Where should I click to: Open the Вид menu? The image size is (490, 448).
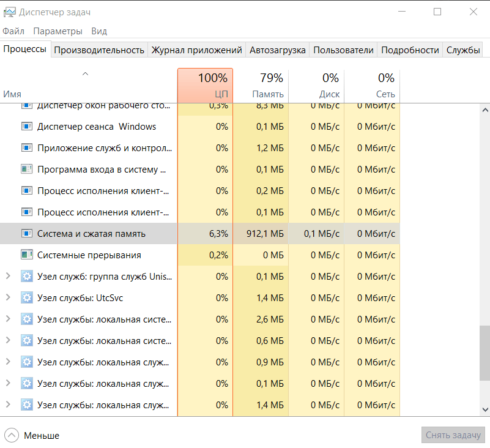point(99,31)
